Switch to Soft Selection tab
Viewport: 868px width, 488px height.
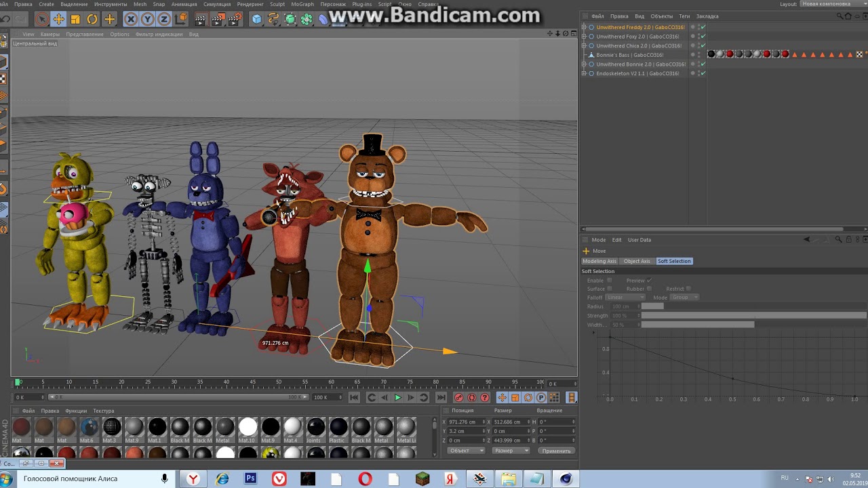pos(674,261)
